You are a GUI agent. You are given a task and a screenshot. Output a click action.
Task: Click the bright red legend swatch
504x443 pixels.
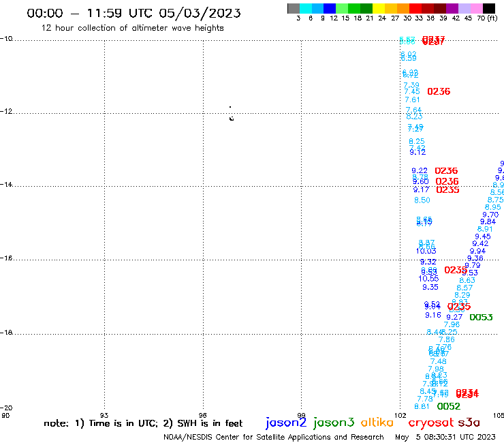tap(415, 8)
